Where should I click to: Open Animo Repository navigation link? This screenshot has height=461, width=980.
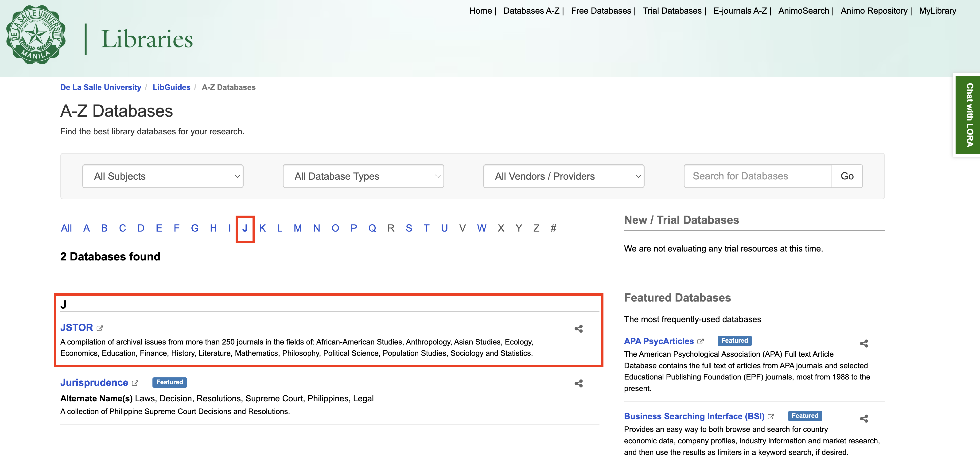point(874,11)
